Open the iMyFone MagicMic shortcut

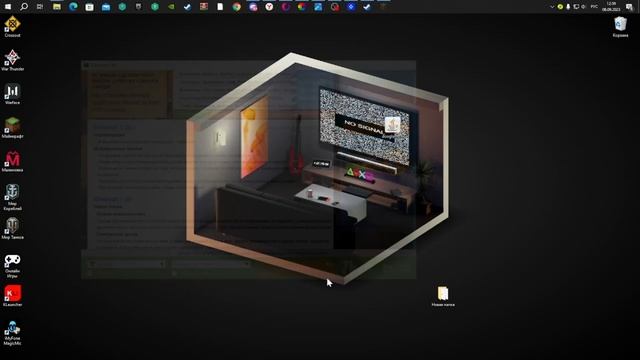coord(12,333)
